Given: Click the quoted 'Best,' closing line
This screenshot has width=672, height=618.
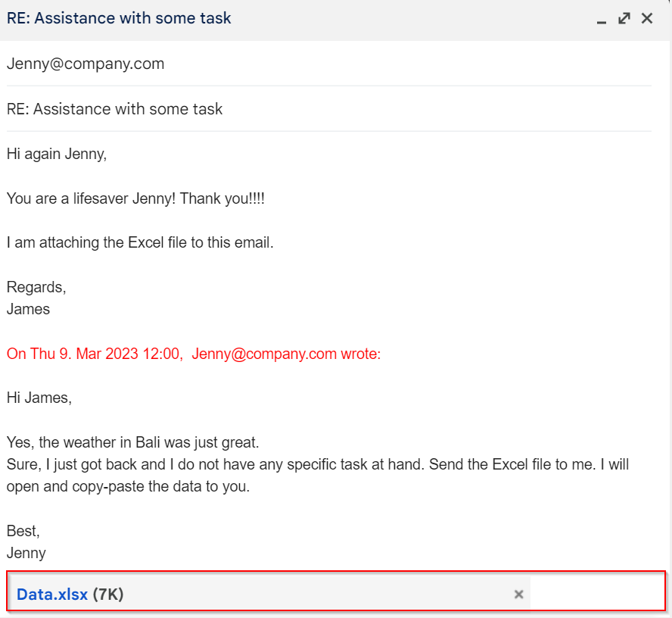Looking at the screenshot, I should [23, 531].
